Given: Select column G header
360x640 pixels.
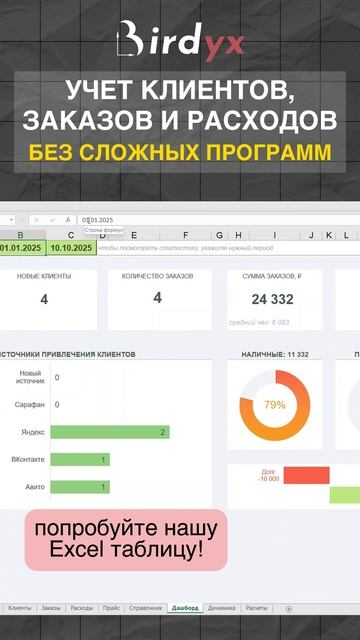Looking at the screenshot, I should [x=219, y=235].
